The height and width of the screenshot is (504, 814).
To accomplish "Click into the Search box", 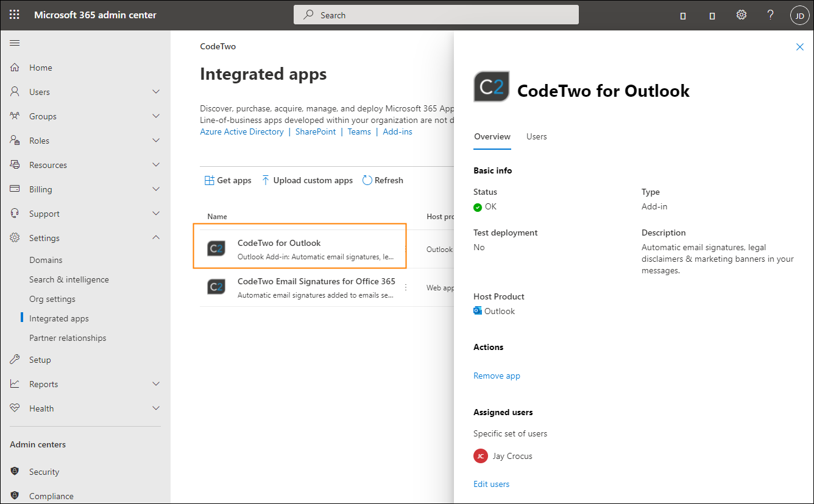I will click(436, 15).
